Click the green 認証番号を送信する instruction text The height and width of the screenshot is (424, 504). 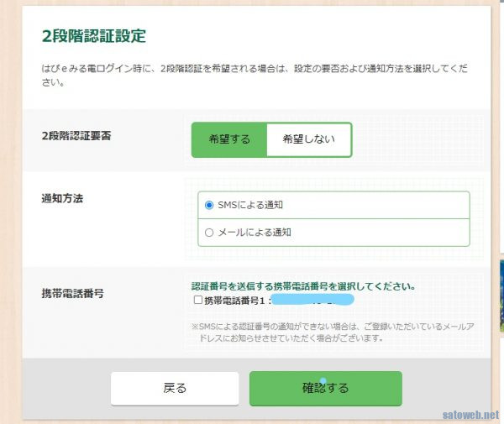tap(302, 286)
